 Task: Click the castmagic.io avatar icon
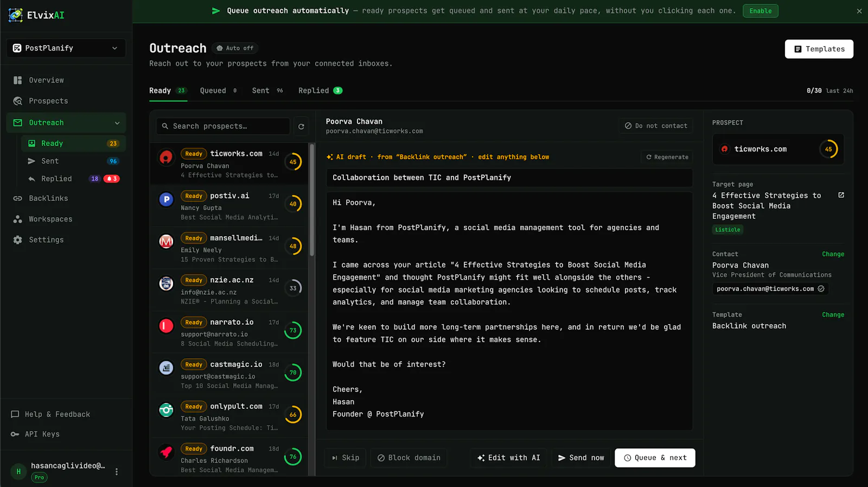click(166, 368)
